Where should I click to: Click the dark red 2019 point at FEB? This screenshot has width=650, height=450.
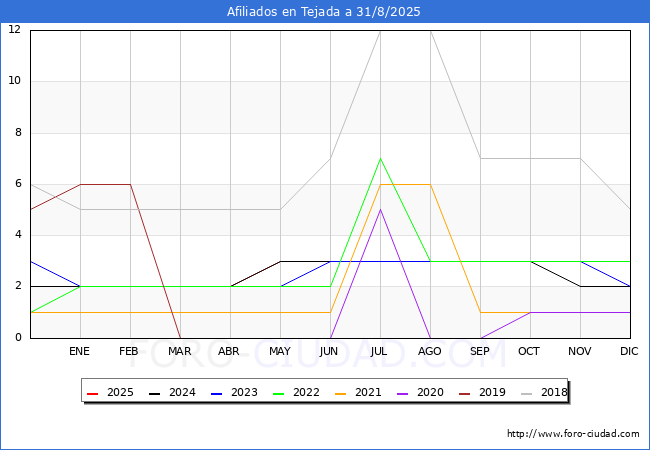tap(131, 184)
